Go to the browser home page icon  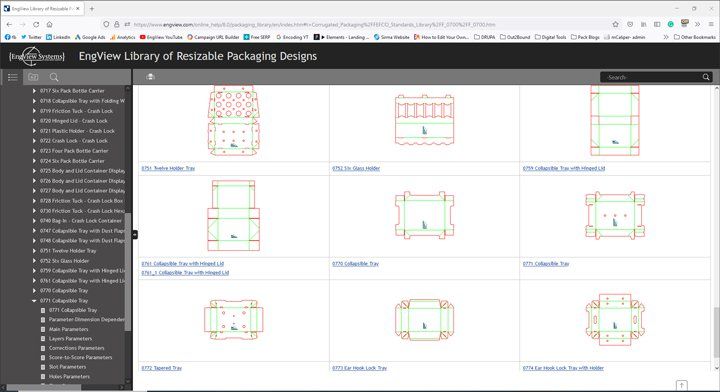tap(49, 24)
